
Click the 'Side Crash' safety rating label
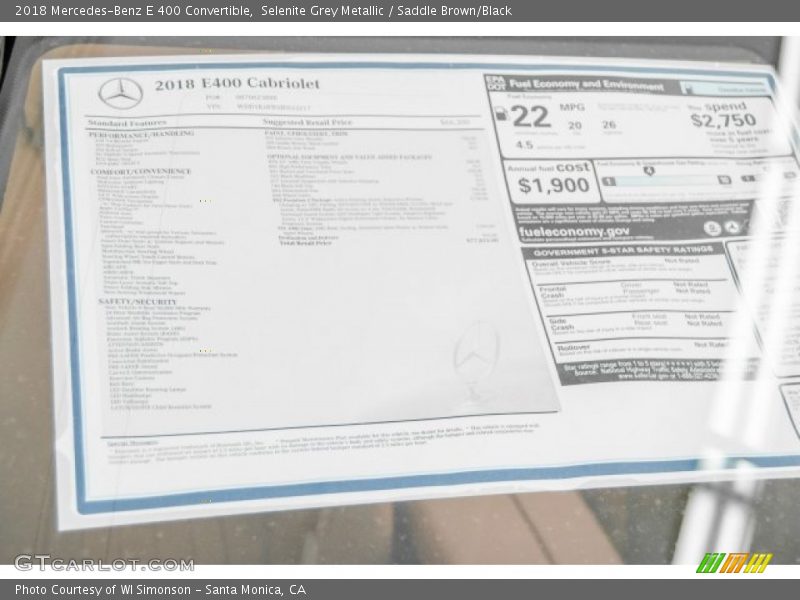562,324
